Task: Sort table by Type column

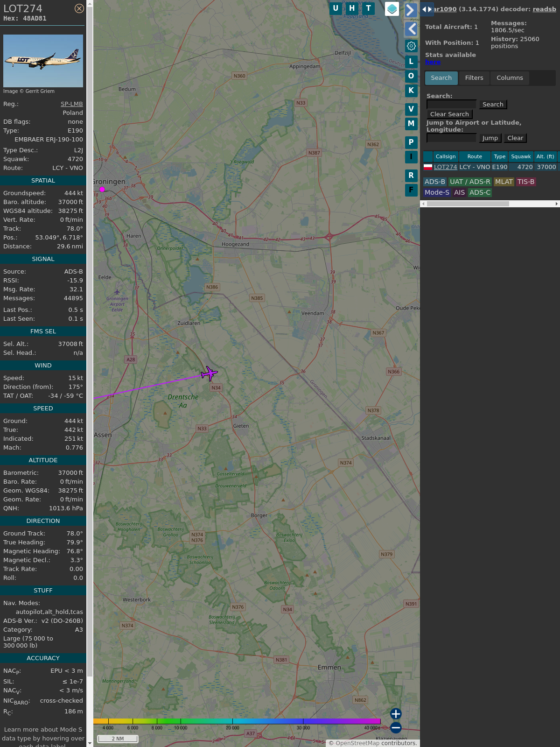Action: pyautogui.click(x=500, y=157)
